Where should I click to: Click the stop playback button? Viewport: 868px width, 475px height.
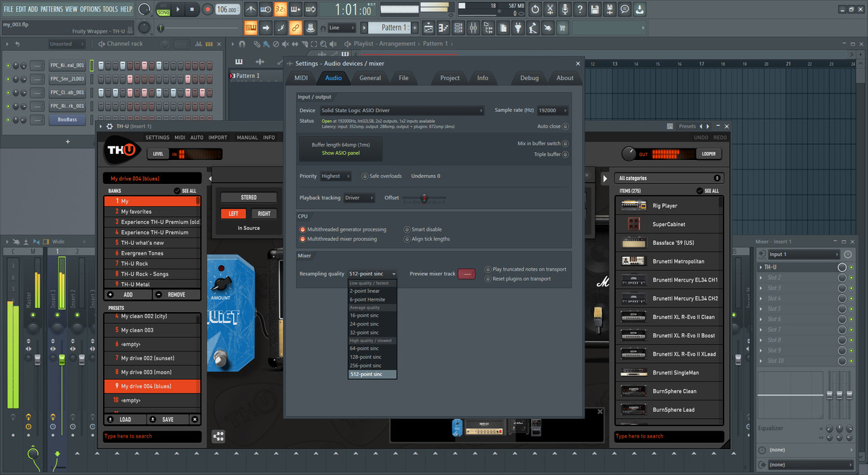pyautogui.click(x=192, y=9)
